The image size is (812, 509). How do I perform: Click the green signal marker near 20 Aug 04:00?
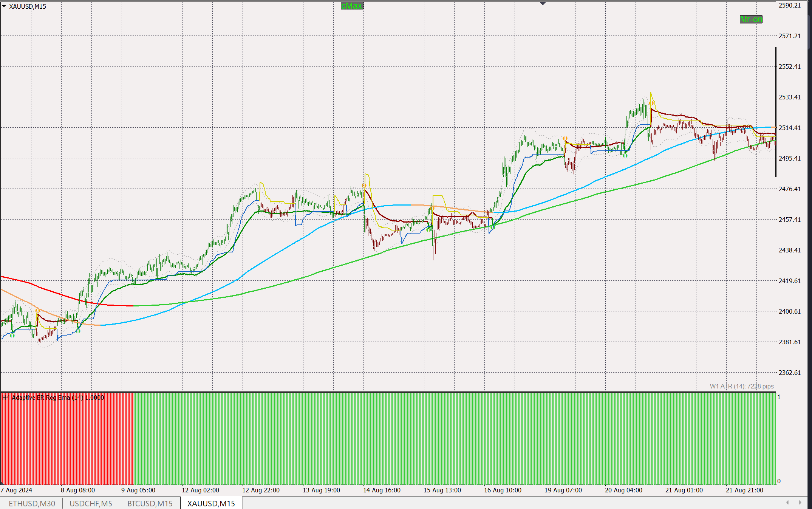(x=625, y=155)
